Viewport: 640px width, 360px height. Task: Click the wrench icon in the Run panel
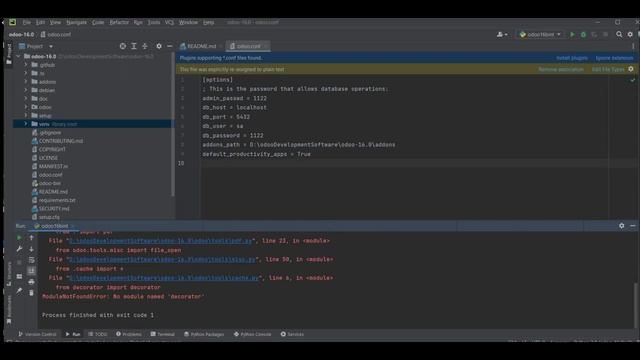[x=19, y=249]
